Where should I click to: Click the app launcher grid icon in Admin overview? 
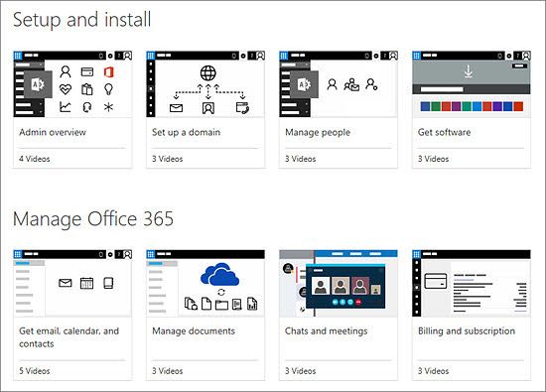pyautogui.click(x=18, y=56)
